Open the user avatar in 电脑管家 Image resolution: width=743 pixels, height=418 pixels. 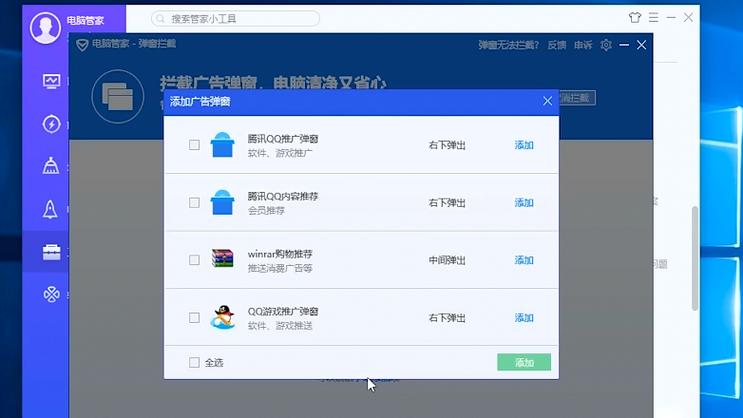tap(45, 27)
